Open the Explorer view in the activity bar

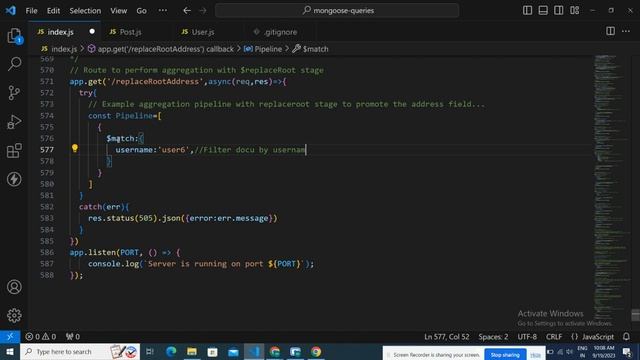point(14,36)
